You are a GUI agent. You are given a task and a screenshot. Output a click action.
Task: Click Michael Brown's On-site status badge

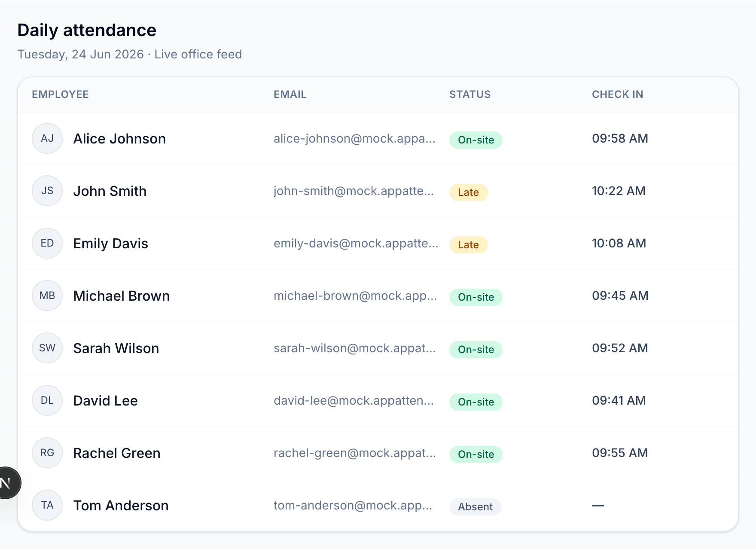[476, 297]
